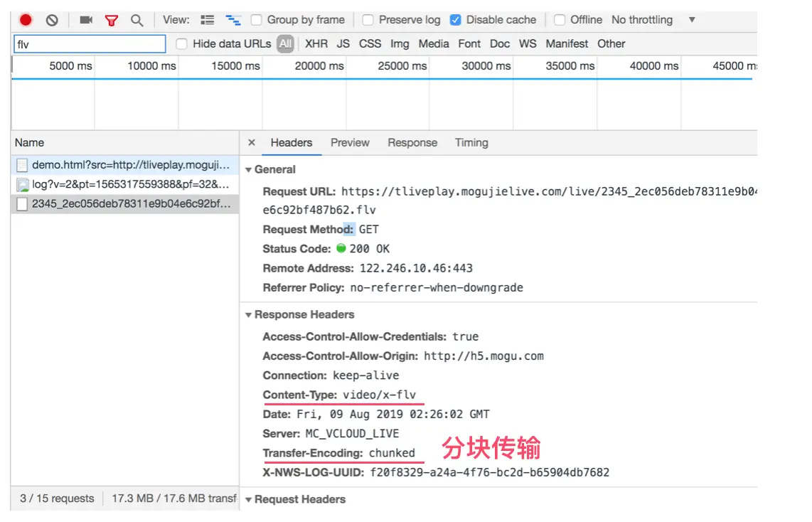Close the request details pane

click(x=252, y=142)
